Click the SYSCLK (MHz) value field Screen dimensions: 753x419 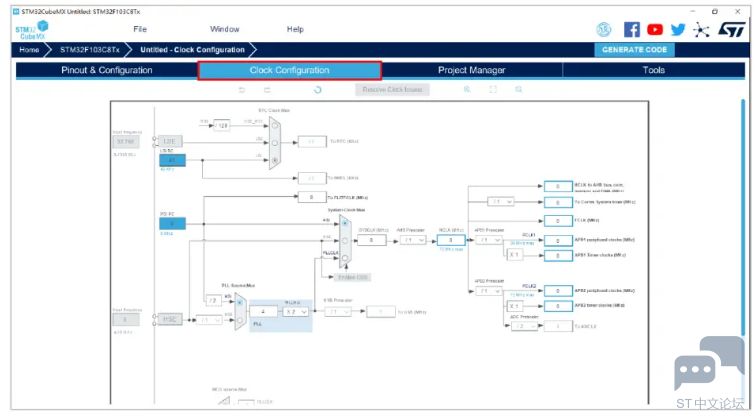(x=372, y=240)
